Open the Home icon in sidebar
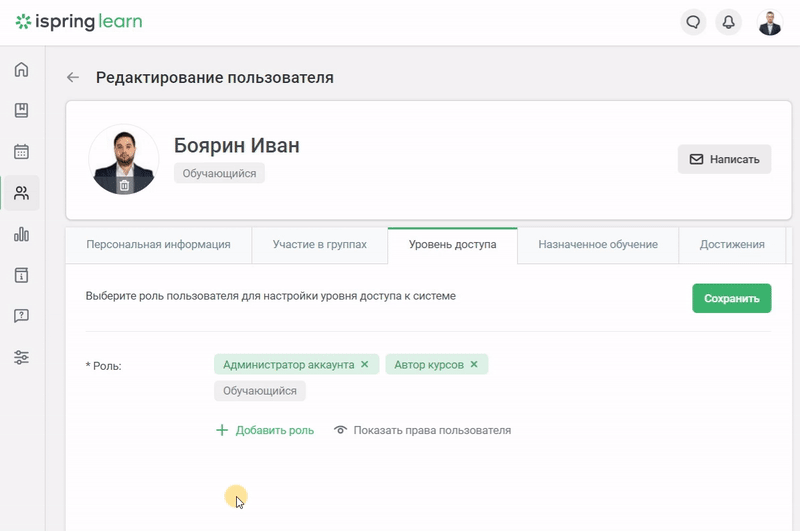The height and width of the screenshot is (531, 800). pos(21,69)
